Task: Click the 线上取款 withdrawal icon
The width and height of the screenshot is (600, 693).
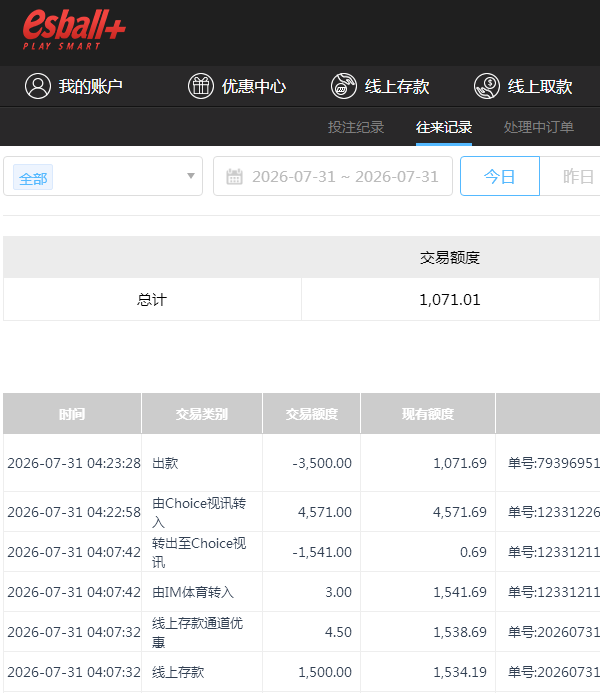Action: click(x=487, y=86)
